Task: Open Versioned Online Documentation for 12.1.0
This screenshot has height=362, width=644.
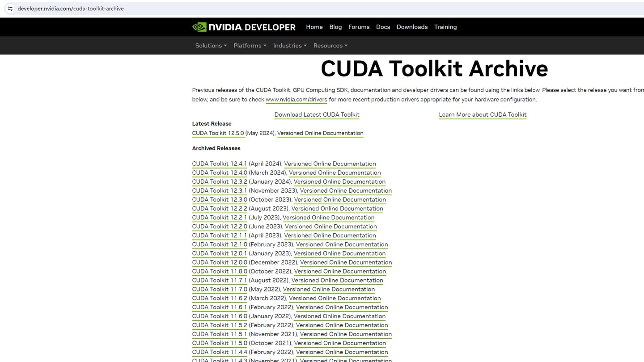Action: pos(342,244)
